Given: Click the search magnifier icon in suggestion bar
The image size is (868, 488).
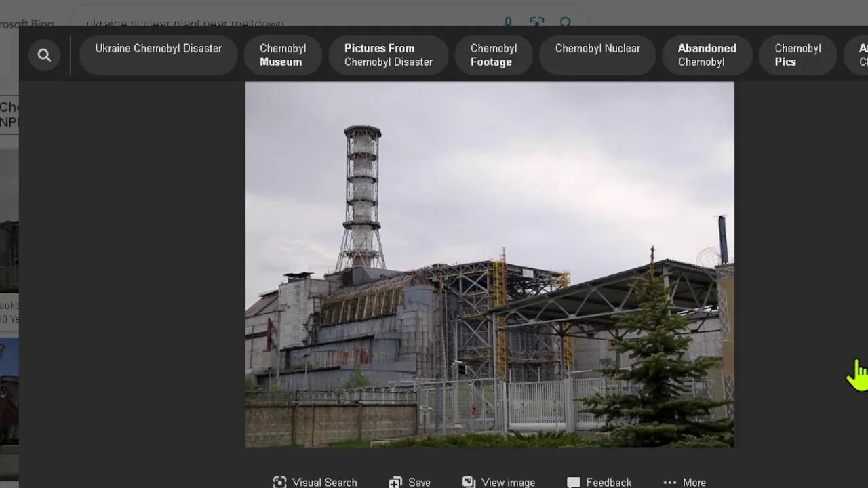Looking at the screenshot, I should click(44, 56).
